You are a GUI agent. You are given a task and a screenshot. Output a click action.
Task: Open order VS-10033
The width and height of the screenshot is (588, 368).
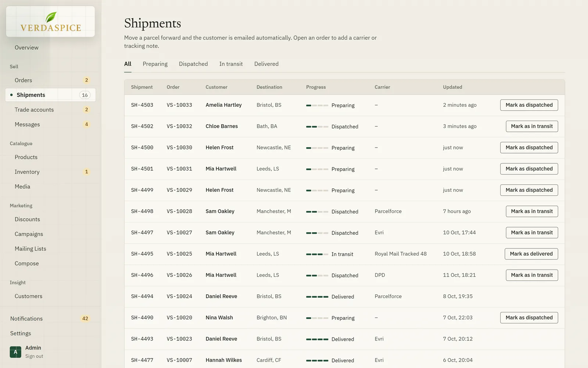[179, 105]
